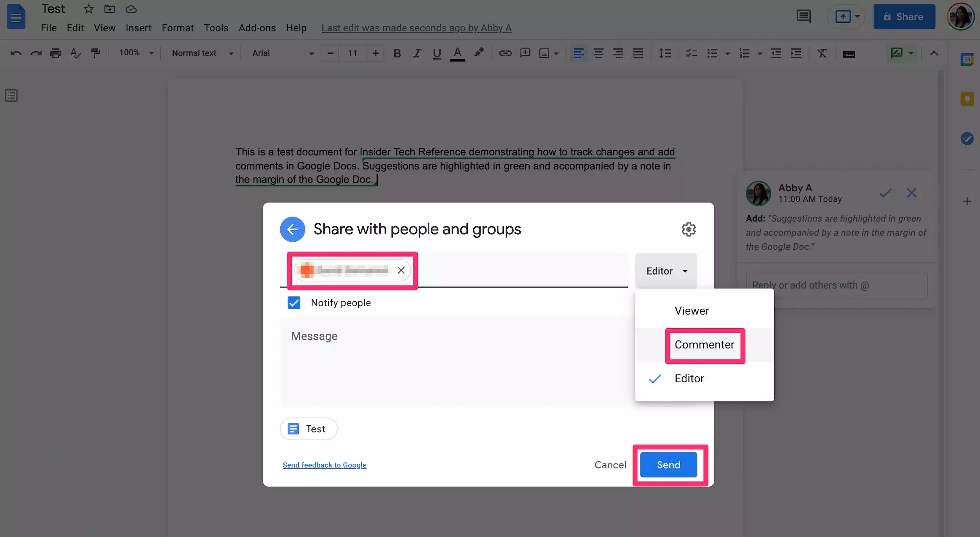The height and width of the screenshot is (537, 980).
Task: Check the cloud document status icon
Action: point(131,9)
